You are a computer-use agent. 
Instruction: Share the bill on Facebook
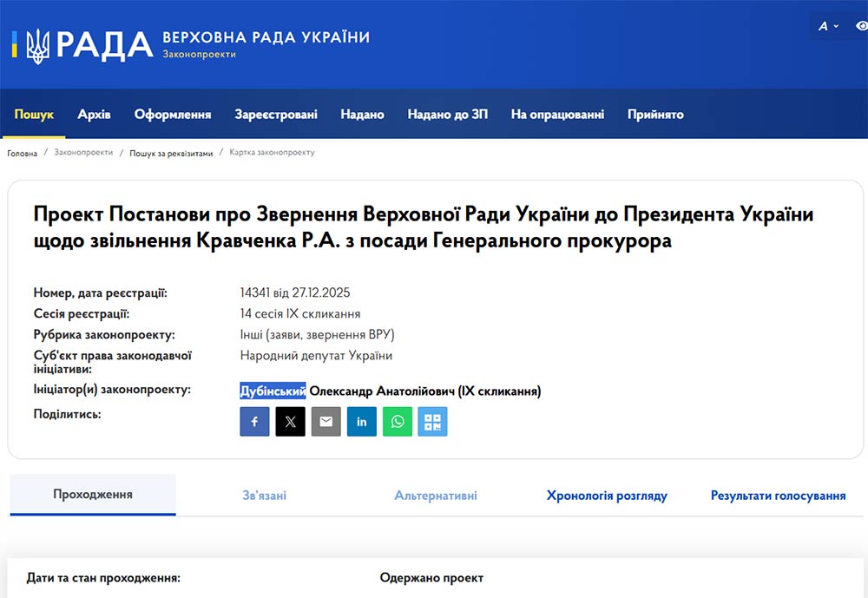pyautogui.click(x=254, y=422)
